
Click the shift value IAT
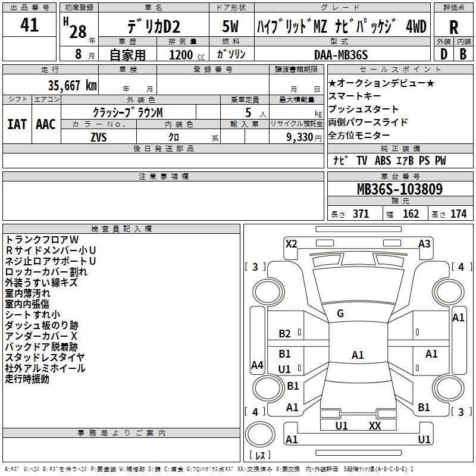(x=17, y=124)
